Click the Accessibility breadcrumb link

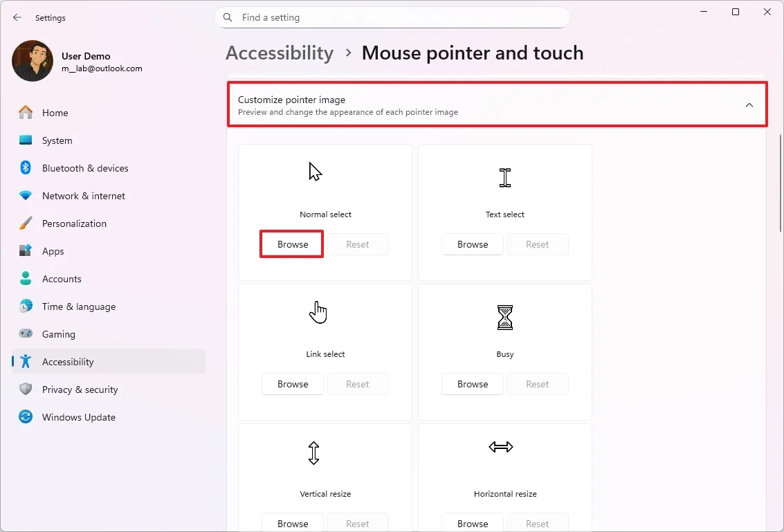280,53
